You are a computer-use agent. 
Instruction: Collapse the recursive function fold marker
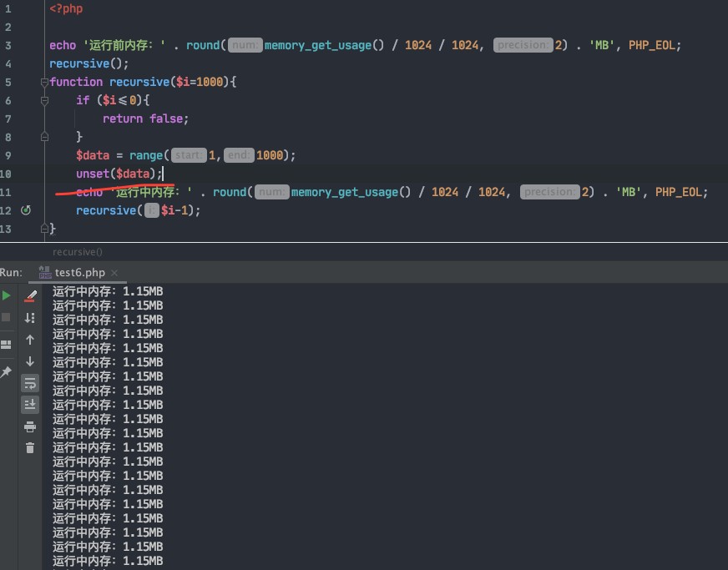(x=44, y=82)
